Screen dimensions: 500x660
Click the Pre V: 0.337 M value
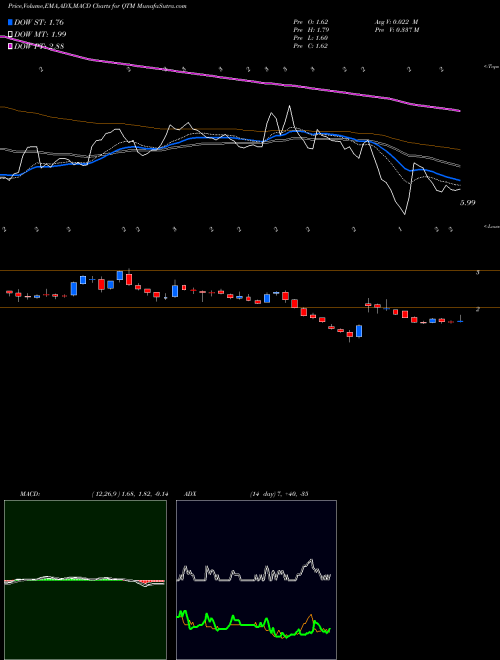click(x=396, y=30)
